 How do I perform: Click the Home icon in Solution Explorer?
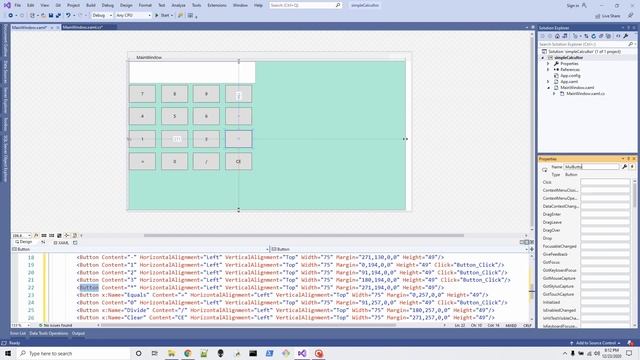coord(557,36)
